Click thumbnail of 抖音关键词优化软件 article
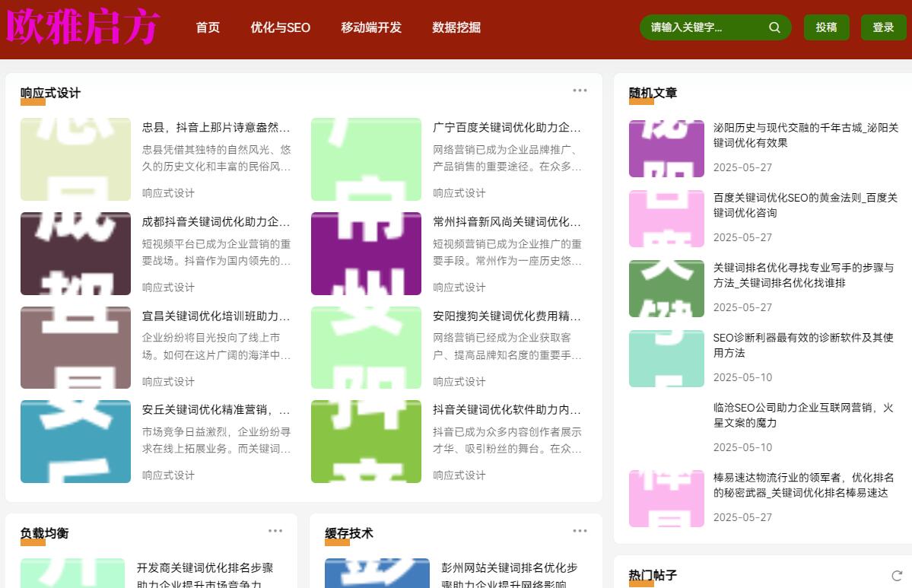 [366, 441]
